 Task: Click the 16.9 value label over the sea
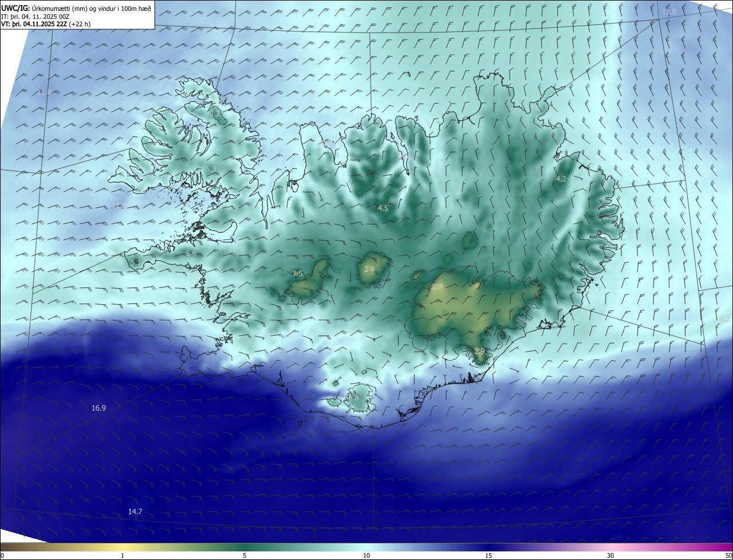[x=98, y=408]
